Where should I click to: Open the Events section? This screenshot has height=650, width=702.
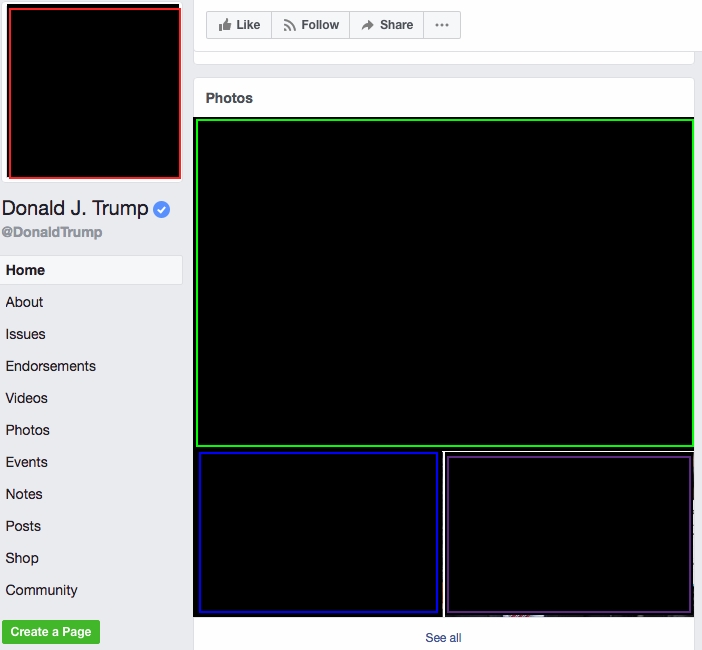(x=26, y=462)
